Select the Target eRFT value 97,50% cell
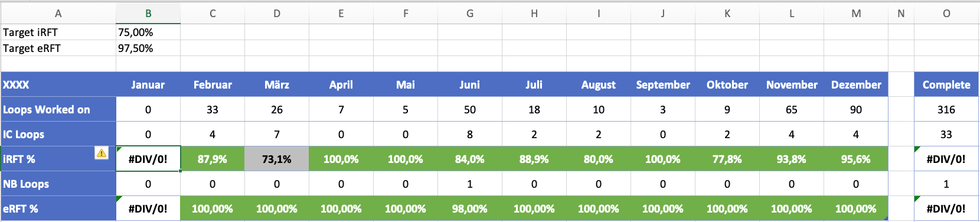This screenshot has height=222, width=980. [x=148, y=48]
